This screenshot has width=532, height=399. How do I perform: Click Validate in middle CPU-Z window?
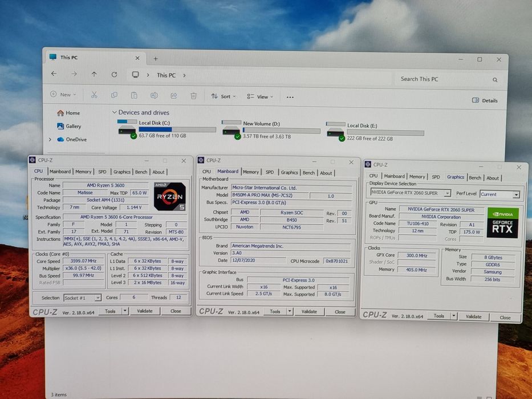[x=309, y=311]
